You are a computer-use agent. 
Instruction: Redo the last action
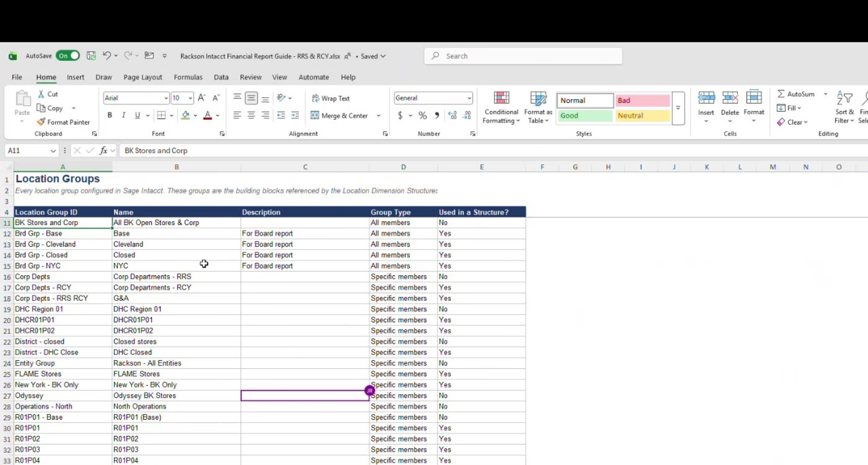pos(128,56)
